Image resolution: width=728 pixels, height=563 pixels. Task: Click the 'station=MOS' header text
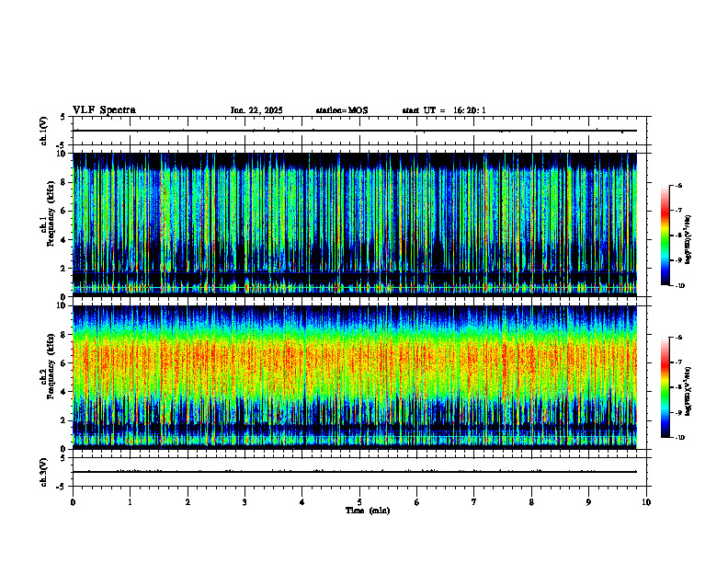click(342, 110)
